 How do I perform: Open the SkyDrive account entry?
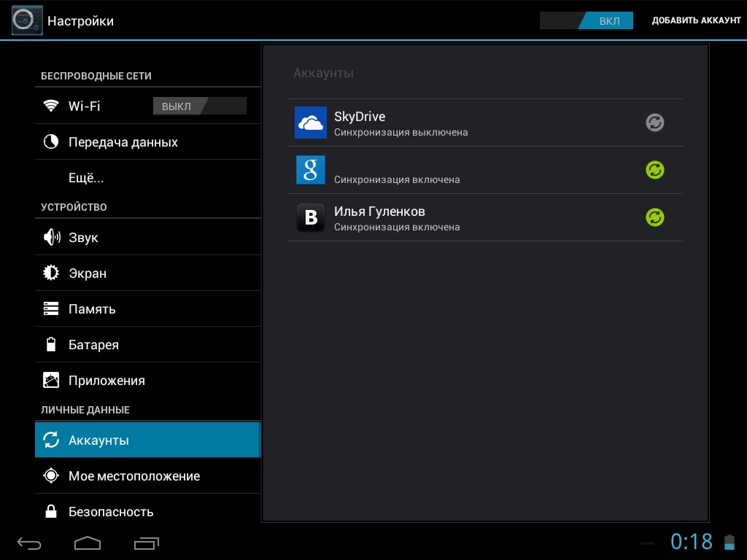[x=485, y=122]
